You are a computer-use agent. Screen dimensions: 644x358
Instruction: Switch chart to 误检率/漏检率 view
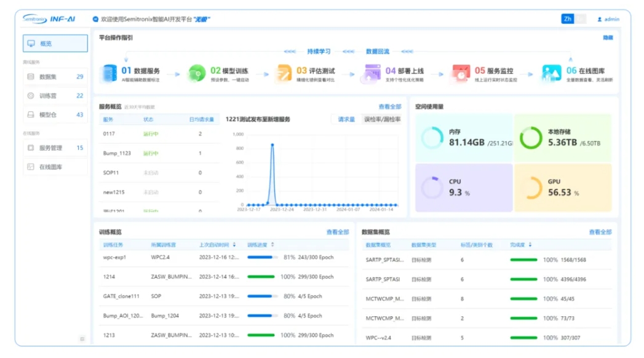pos(382,119)
